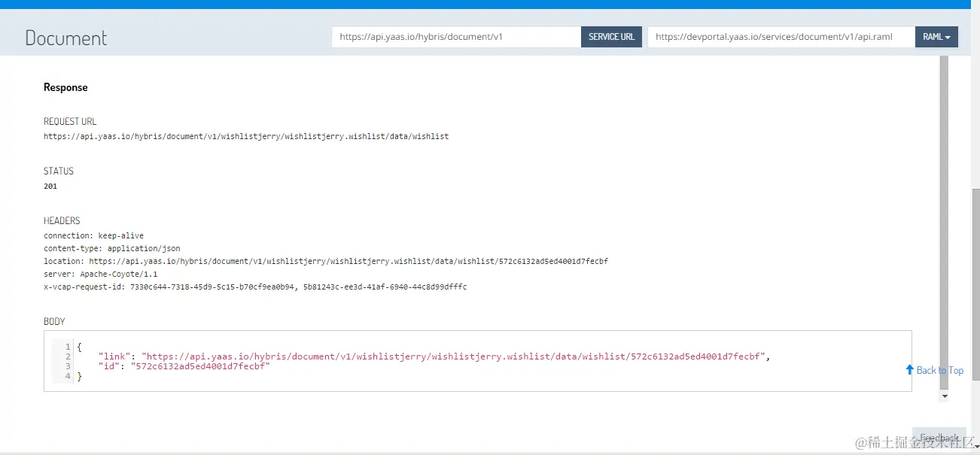Select the content-type: application/json header
The image size is (980, 455).
[112, 248]
